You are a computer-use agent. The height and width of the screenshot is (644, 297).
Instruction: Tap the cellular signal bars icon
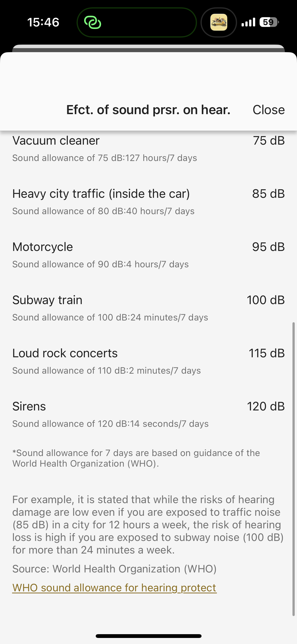pos(248,22)
